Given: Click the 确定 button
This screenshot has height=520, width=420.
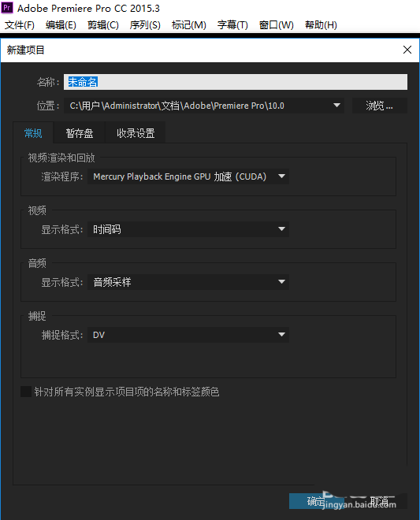Looking at the screenshot, I should [316, 501].
